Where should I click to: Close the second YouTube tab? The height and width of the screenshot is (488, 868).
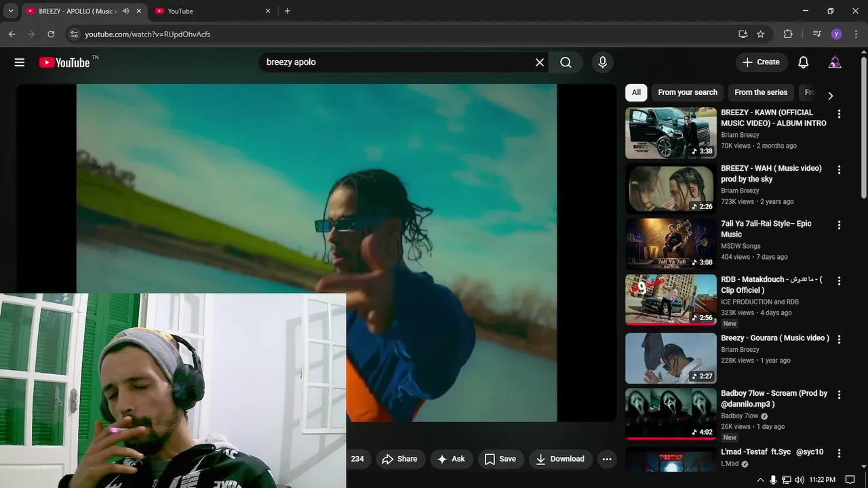tap(268, 11)
